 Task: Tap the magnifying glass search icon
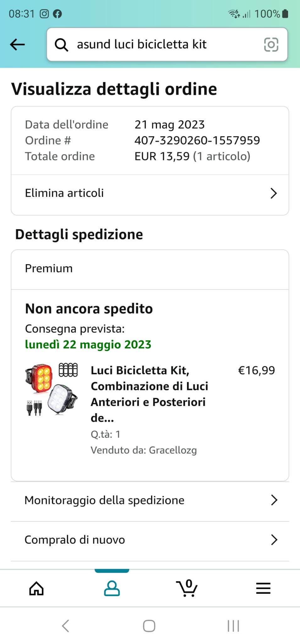(62, 45)
